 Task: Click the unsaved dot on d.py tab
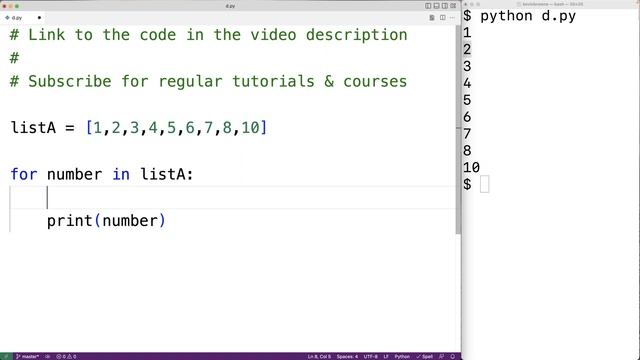pyautogui.click(x=39, y=18)
